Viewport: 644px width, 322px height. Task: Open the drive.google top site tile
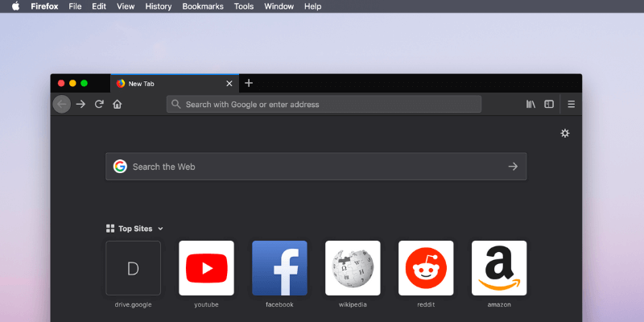pos(133,268)
